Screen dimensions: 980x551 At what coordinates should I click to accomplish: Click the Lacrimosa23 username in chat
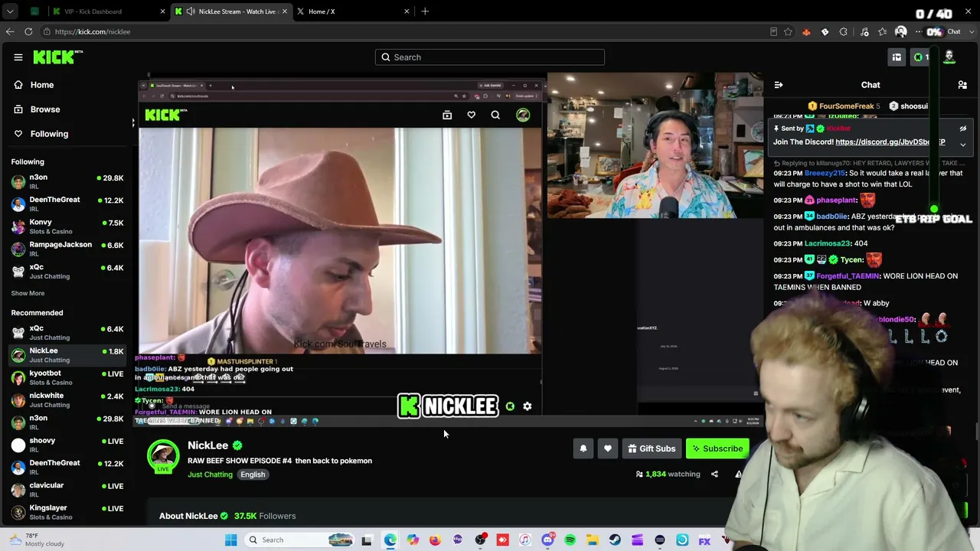click(x=827, y=243)
